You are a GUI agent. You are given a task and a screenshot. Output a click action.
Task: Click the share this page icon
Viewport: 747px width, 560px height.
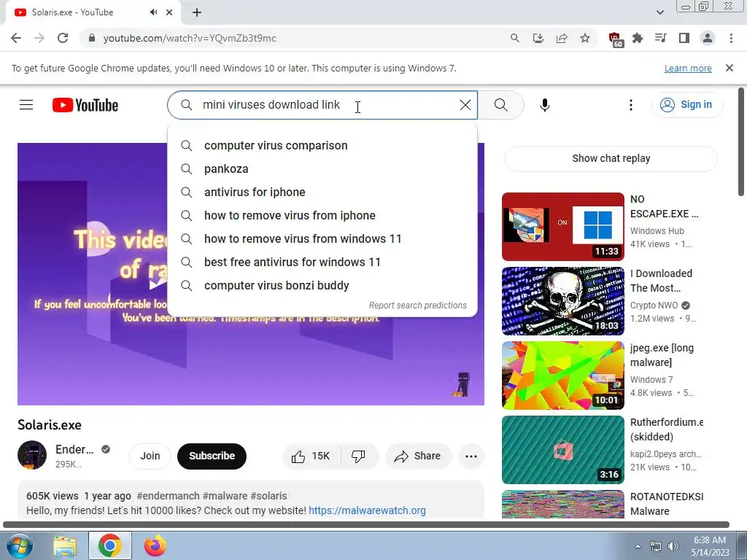tap(562, 38)
